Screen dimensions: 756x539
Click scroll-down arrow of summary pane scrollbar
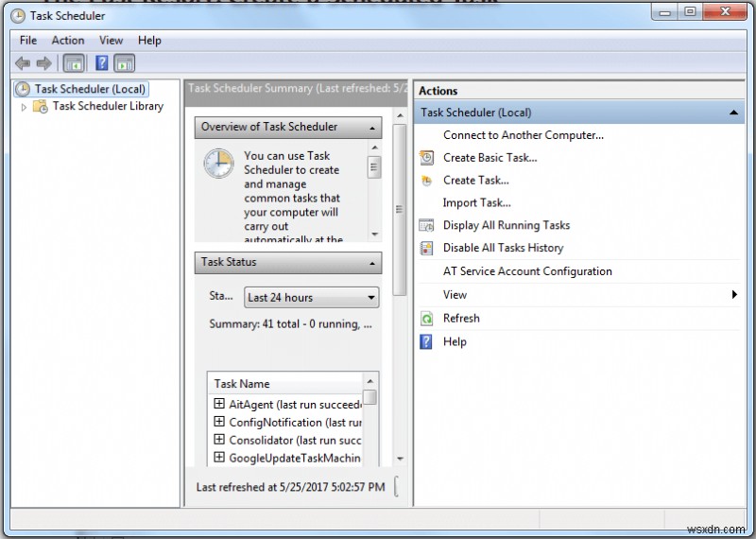(x=400, y=459)
